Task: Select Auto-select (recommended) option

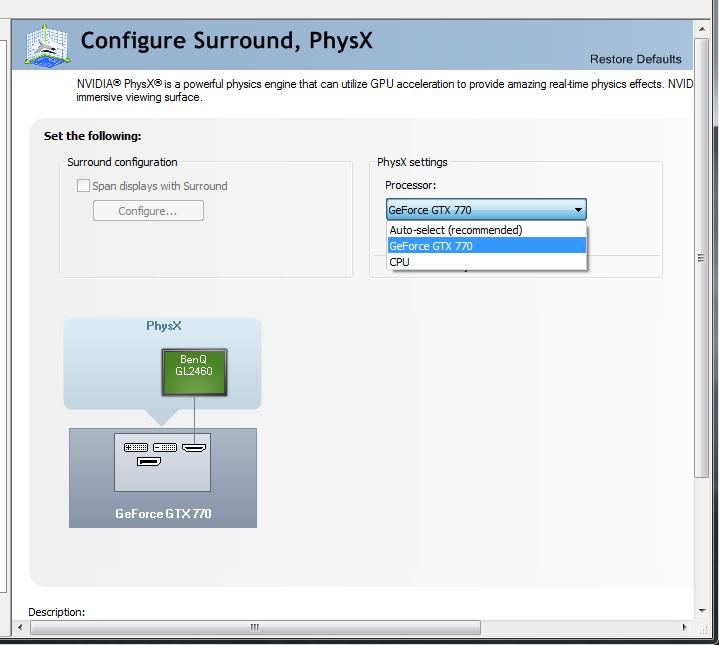Action: pyautogui.click(x=487, y=230)
